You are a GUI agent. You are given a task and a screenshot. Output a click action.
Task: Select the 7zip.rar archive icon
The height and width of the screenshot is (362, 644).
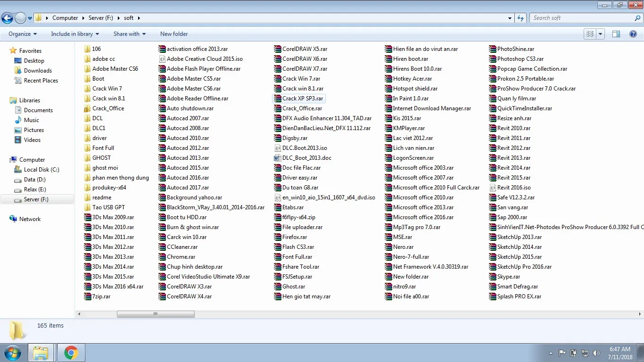coord(87,296)
